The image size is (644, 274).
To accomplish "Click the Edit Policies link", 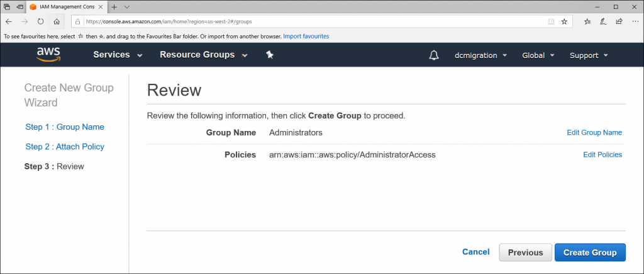I will [x=602, y=154].
